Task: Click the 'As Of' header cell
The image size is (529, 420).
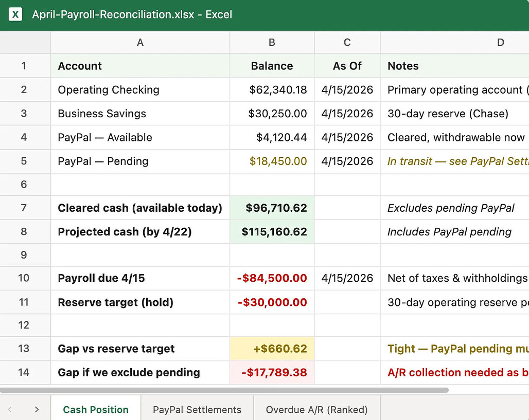Action: coord(347,66)
